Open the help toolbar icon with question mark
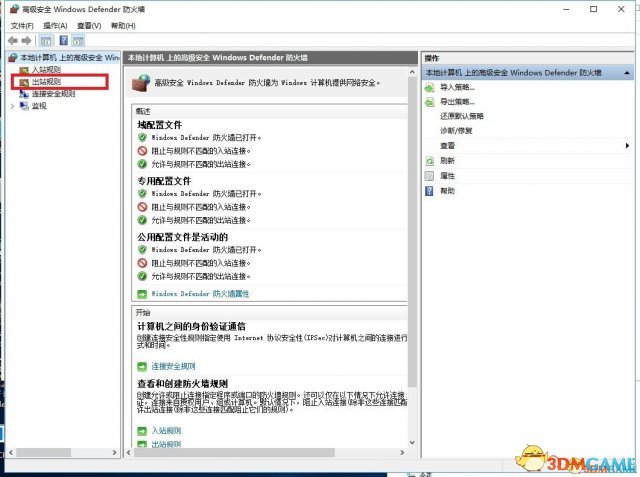Image resolution: width=640 pixels, height=477 pixels. pos(64,40)
